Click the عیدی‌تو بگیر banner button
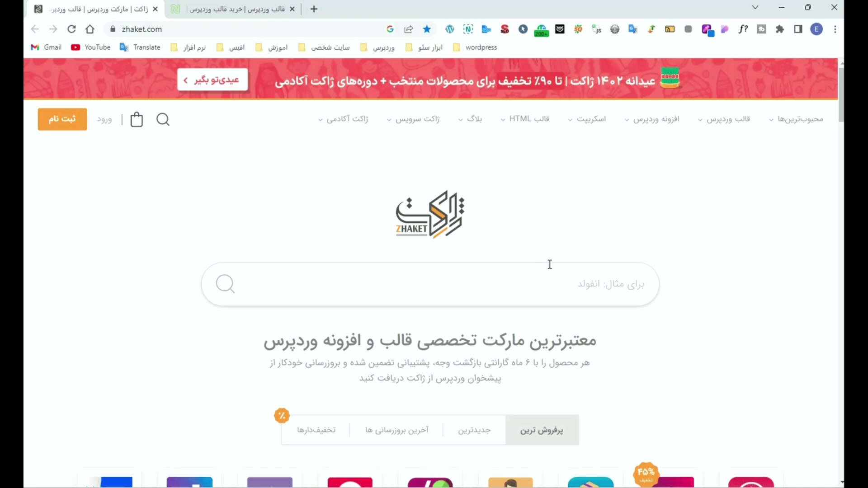This screenshot has width=868, height=488. coord(212,80)
